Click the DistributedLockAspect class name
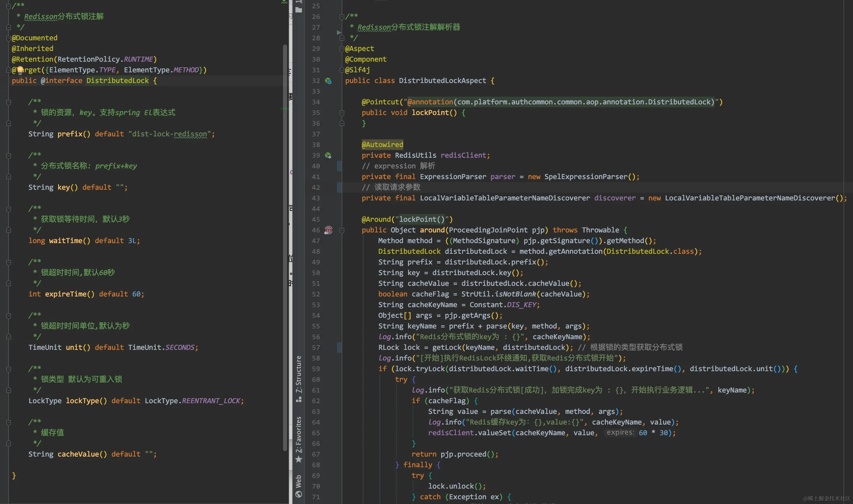Image resolution: width=853 pixels, height=504 pixels. tap(442, 81)
